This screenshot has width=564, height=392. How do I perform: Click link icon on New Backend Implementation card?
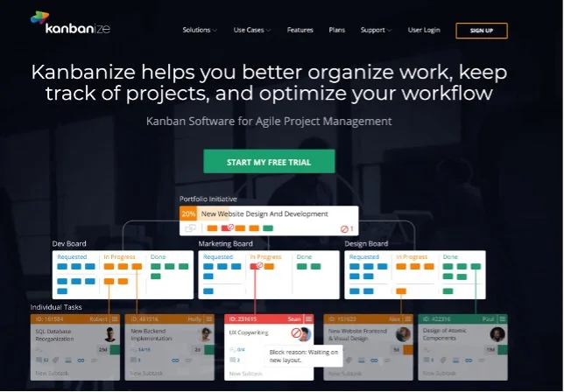click(175, 360)
